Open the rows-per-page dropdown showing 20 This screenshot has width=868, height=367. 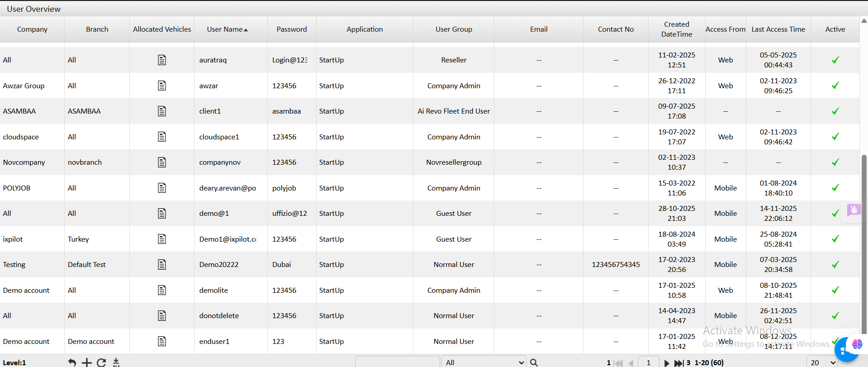(x=823, y=362)
